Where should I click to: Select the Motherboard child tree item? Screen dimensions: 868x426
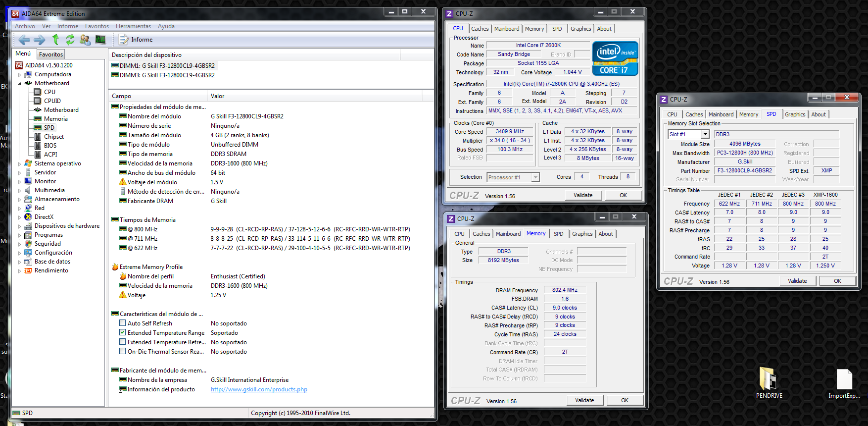(x=56, y=110)
